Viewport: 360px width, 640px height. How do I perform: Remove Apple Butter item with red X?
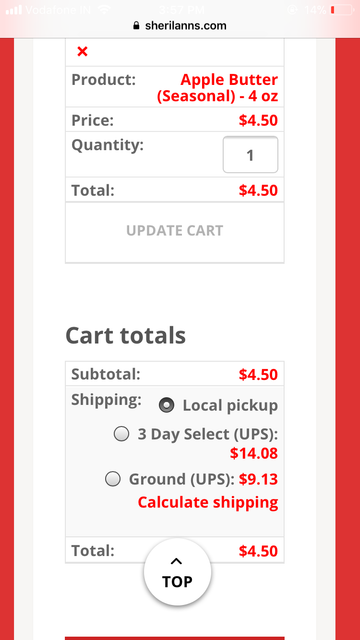pos(82,52)
